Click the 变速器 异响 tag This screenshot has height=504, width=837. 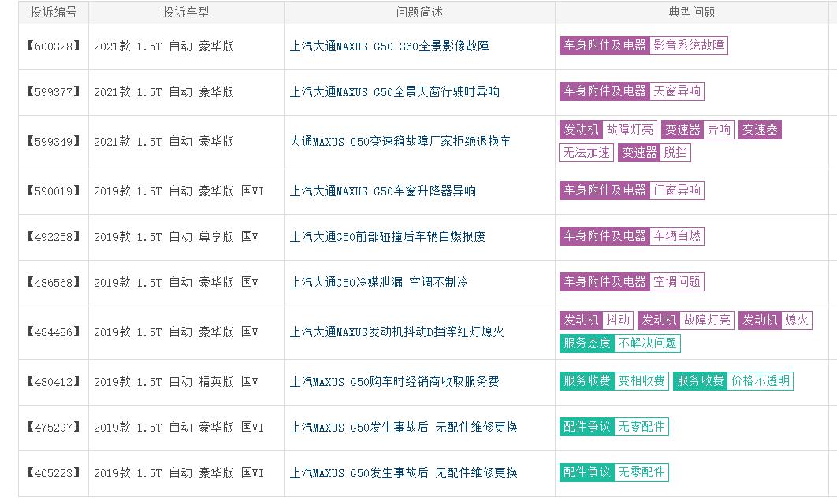(x=697, y=130)
